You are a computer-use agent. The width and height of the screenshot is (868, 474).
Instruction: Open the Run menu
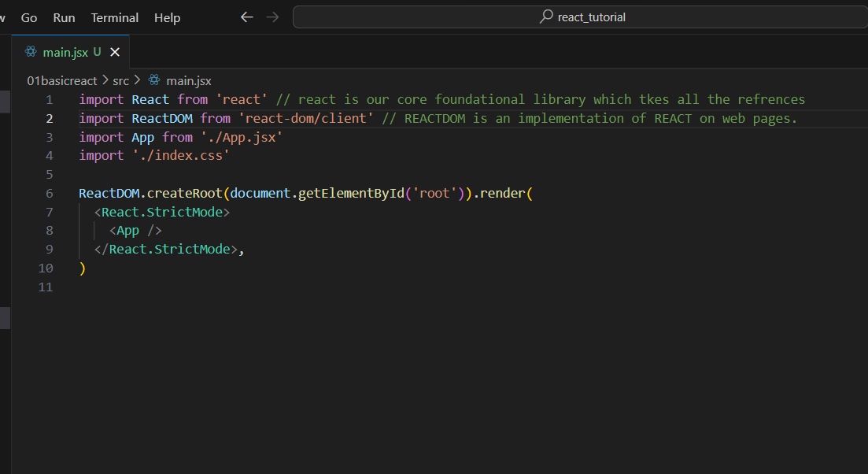tap(64, 18)
